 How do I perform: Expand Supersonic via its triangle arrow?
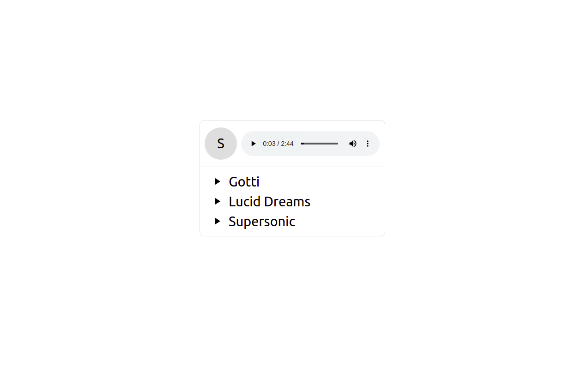point(218,221)
